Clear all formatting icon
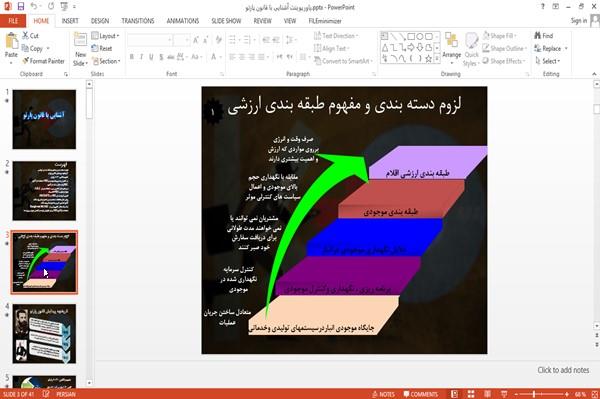The image size is (600, 399). [218, 39]
